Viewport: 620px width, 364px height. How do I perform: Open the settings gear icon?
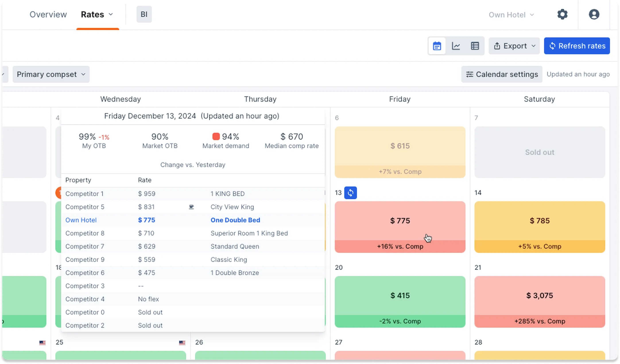click(562, 14)
